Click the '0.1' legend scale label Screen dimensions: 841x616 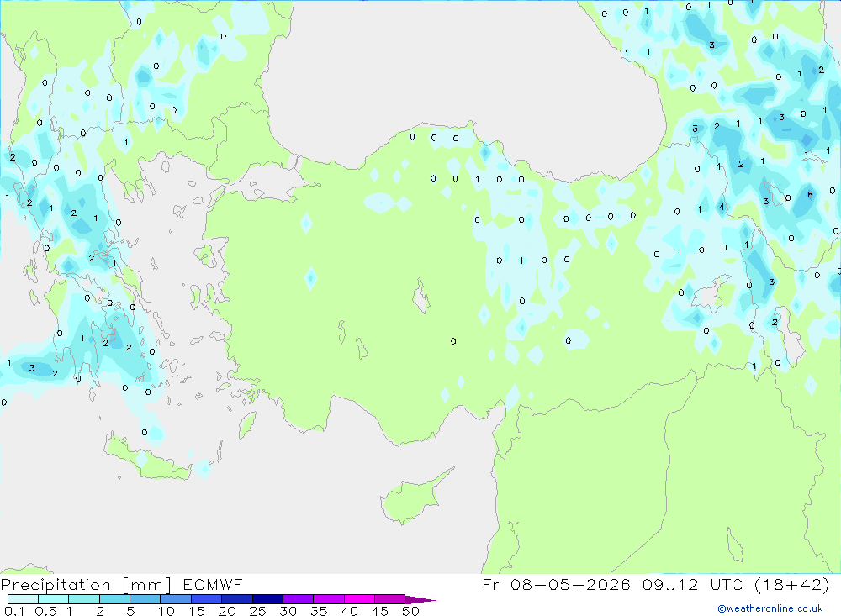14,611
